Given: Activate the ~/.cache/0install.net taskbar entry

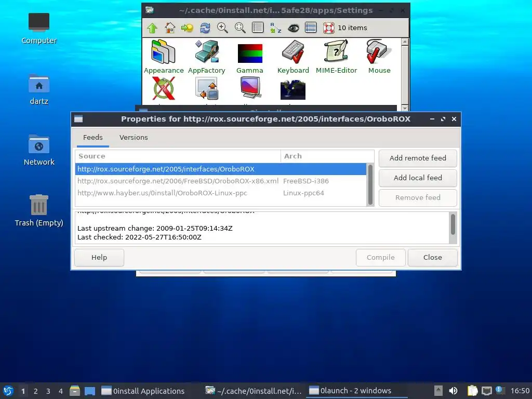Looking at the screenshot, I should [254, 391].
